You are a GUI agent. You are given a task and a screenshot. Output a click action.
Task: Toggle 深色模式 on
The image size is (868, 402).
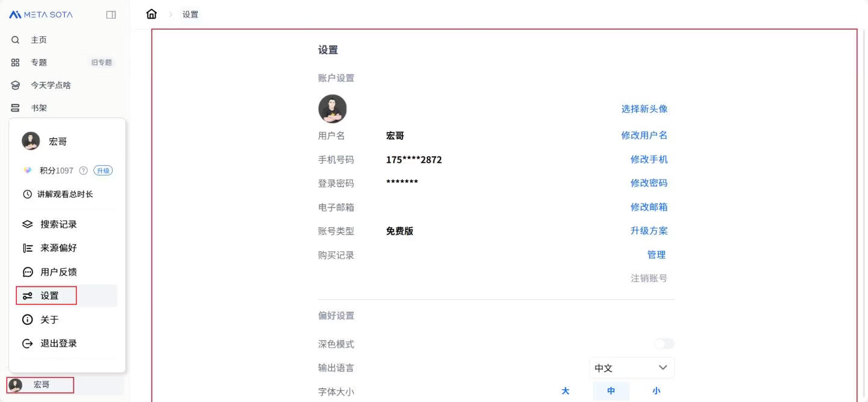[x=663, y=343]
